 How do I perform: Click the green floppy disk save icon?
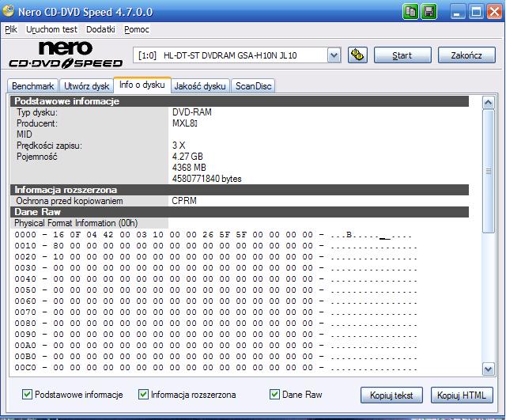tap(429, 12)
